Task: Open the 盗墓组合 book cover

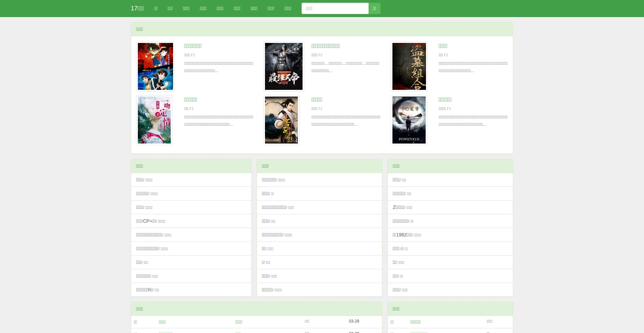Action: 409,66
